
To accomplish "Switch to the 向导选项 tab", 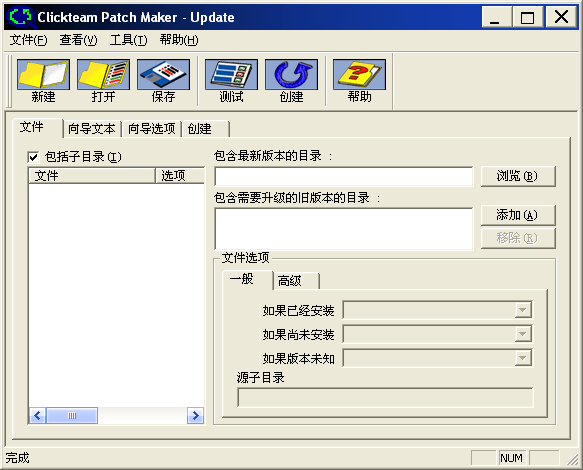I will pos(152,129).
